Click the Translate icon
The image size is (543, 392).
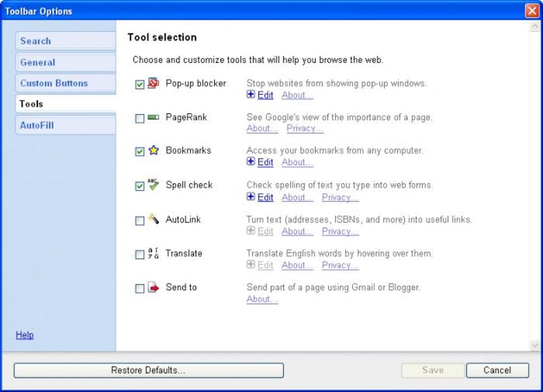tap(153, 253)
